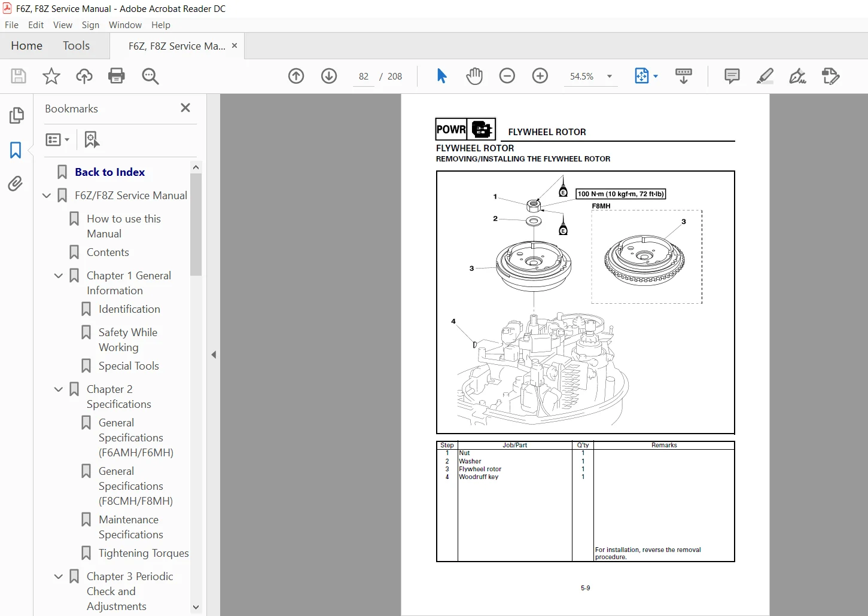Click the Chapter 1 General Information title
The image size is (868, 616).
coord(129,283)
